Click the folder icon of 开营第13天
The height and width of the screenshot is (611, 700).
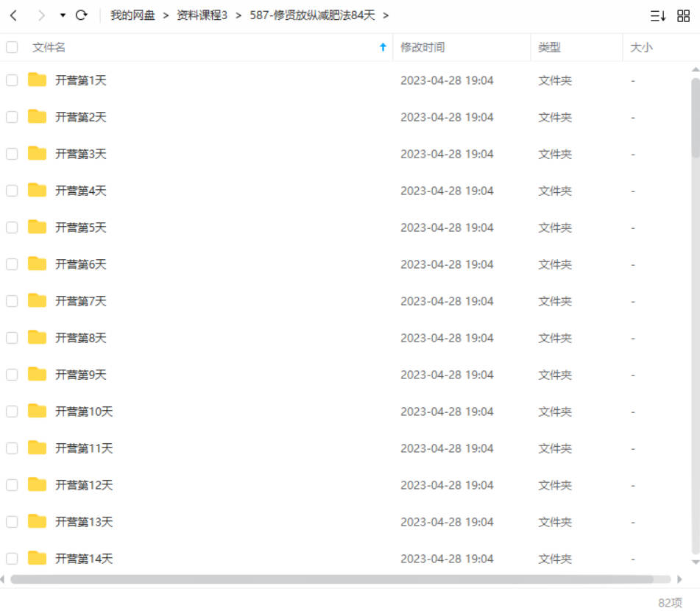pyautogui.click(x=37, y=520)
